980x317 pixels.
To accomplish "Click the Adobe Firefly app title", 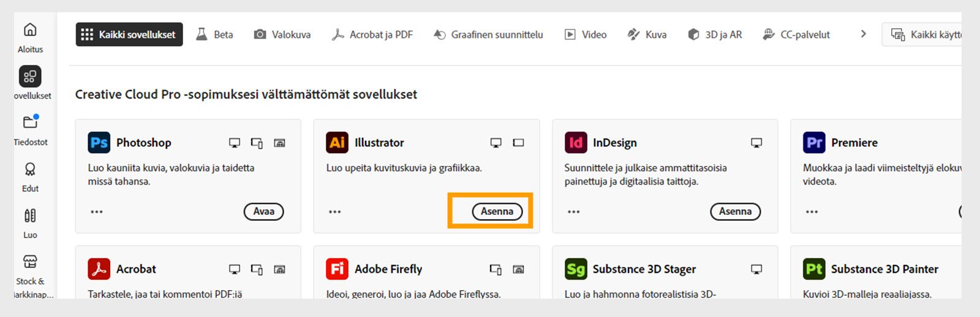I will [388, 269].
